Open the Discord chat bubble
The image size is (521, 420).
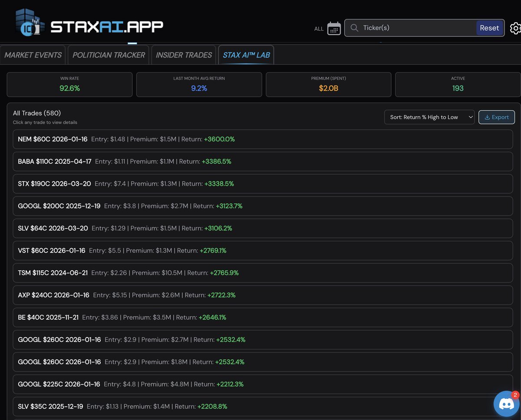507,404
